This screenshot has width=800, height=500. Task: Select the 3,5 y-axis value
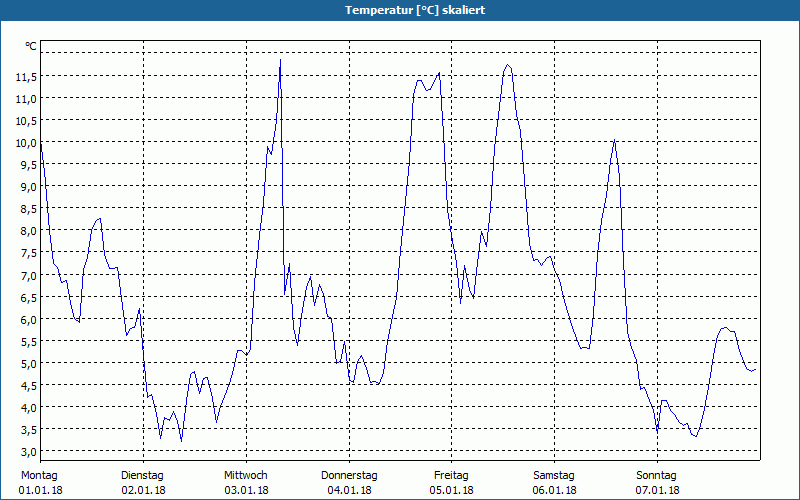click(x=28, y=430)
